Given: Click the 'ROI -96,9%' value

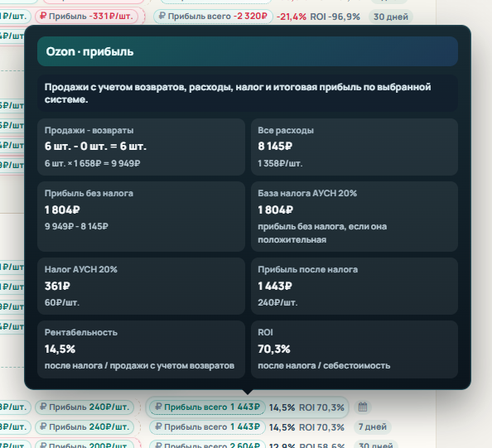Looking at the screenshot, I should (335, 17).
